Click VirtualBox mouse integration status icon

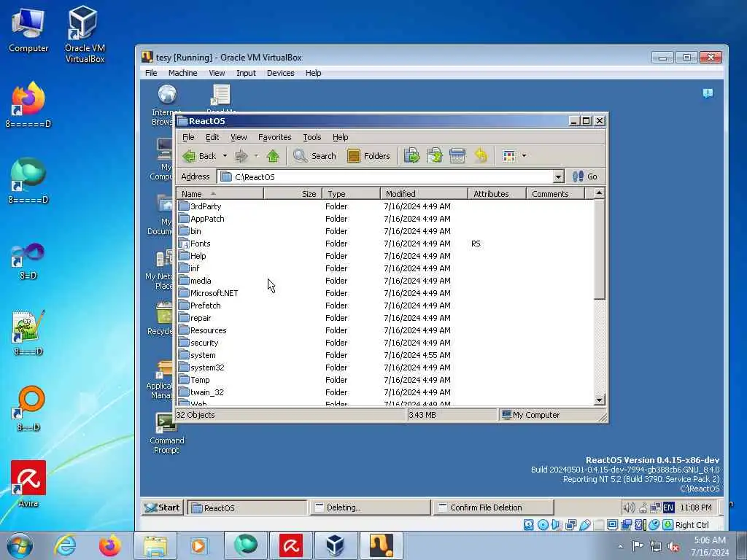pyautogui.click(x=654, y=525)
